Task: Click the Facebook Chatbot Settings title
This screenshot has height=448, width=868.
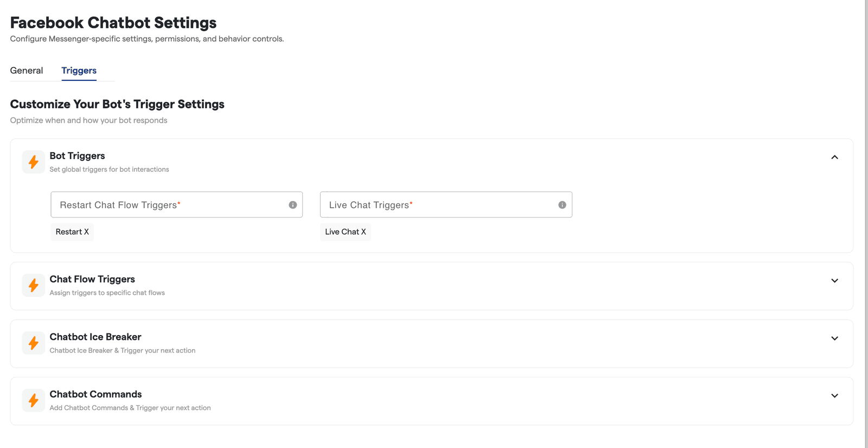Action: (113, 23)
